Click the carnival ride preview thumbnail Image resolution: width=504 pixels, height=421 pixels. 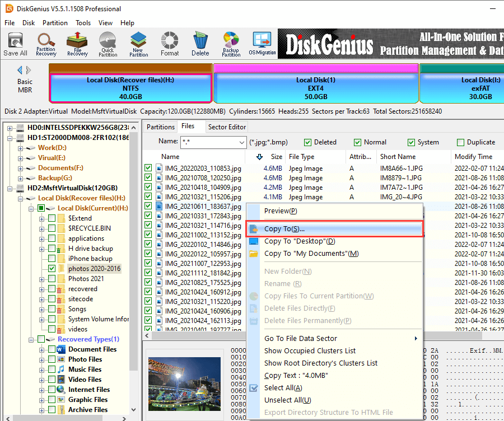[x=184, y=383]
